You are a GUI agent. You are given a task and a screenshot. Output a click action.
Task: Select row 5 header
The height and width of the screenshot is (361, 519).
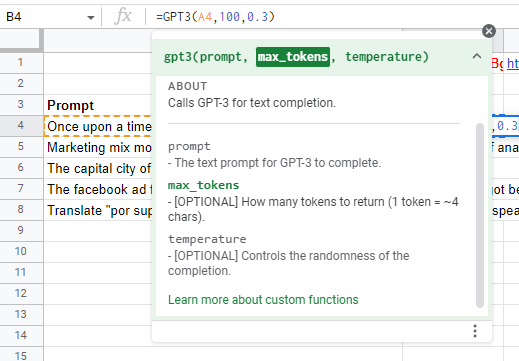[x=21, y=147]
